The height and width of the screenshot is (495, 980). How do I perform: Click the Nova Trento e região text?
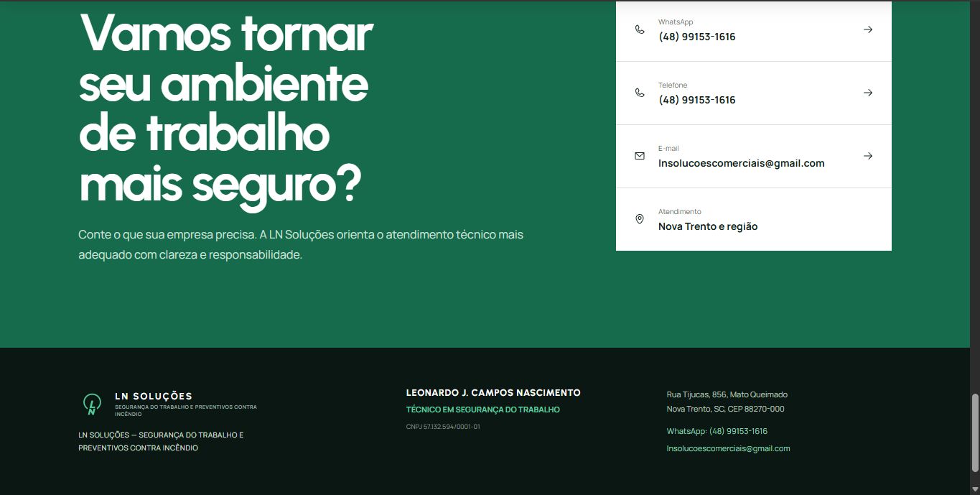click(708, 226)
